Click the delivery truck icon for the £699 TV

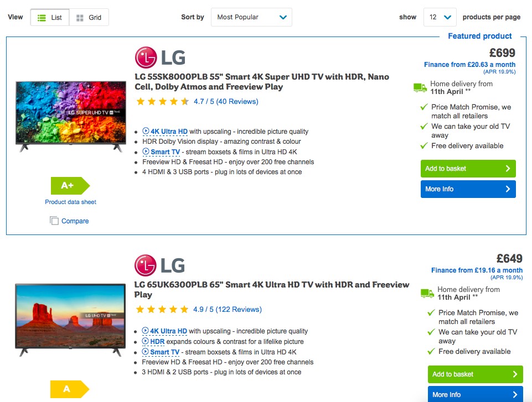pos(420,88)
